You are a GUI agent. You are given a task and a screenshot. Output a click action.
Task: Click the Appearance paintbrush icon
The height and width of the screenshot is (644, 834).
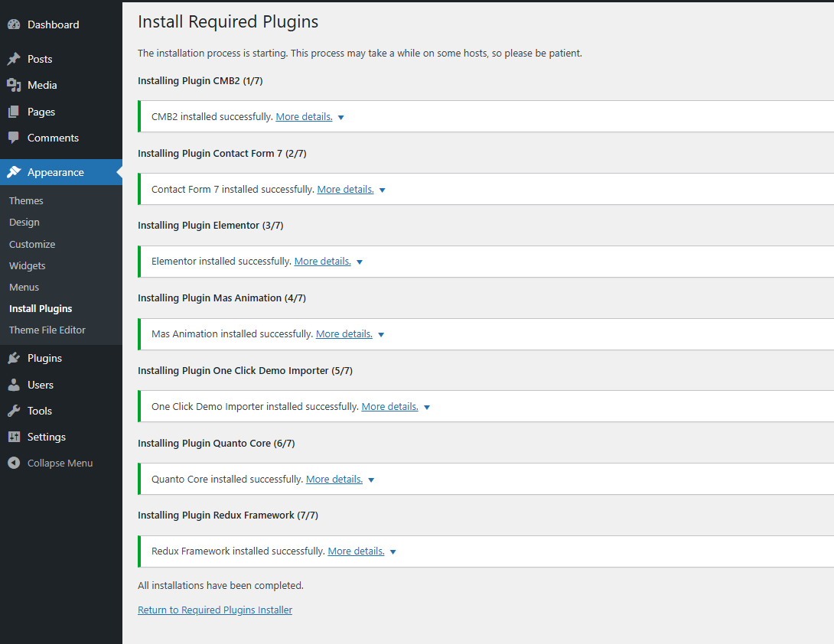[14, 172]
